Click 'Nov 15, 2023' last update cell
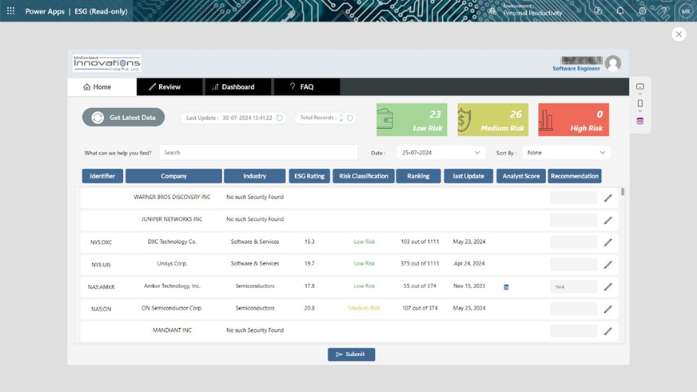The width and height of the screenshot is (697, 392). click(x=469, y=286)
